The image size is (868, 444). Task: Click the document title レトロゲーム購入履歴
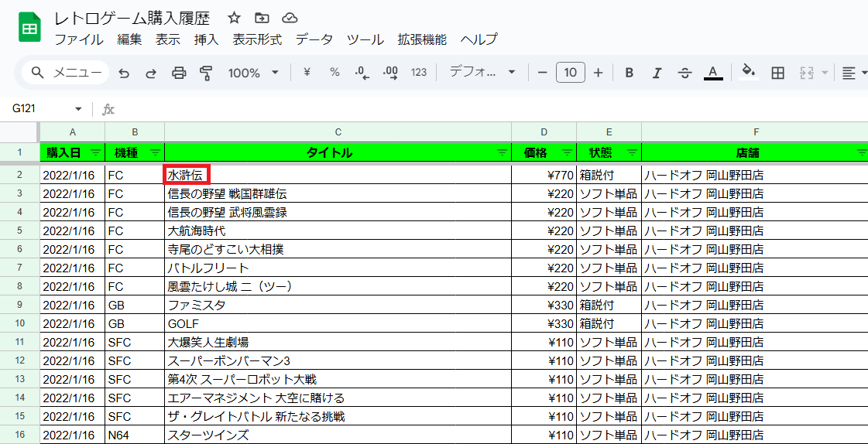point(132,19)
